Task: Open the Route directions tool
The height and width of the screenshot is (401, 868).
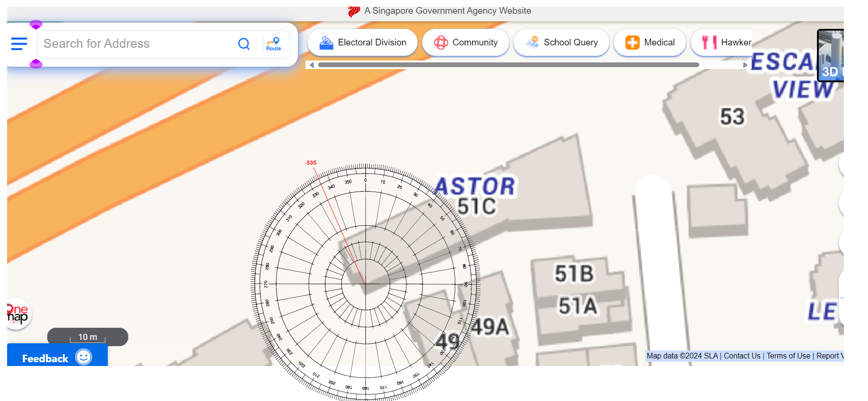Action: 274,44
